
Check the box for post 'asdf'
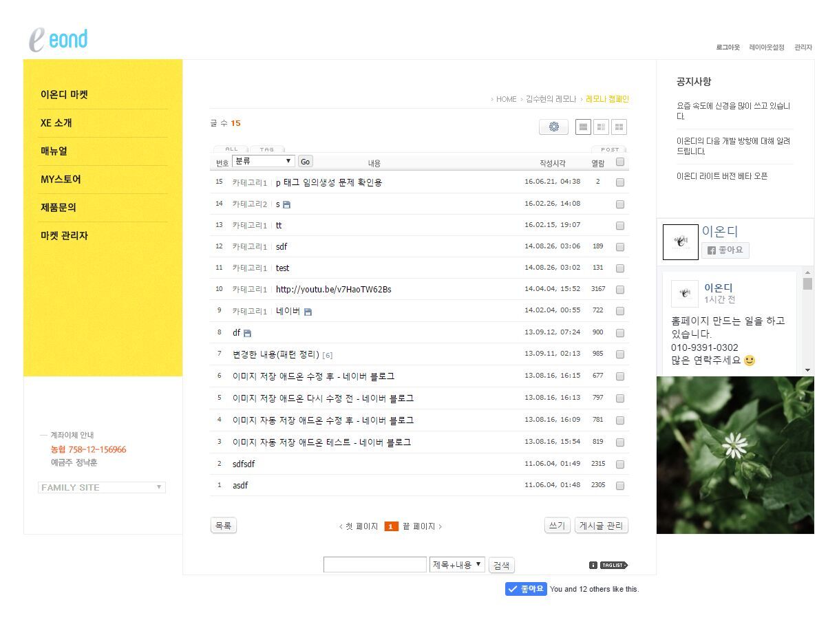pyautogui.click(x=620, y=486)
